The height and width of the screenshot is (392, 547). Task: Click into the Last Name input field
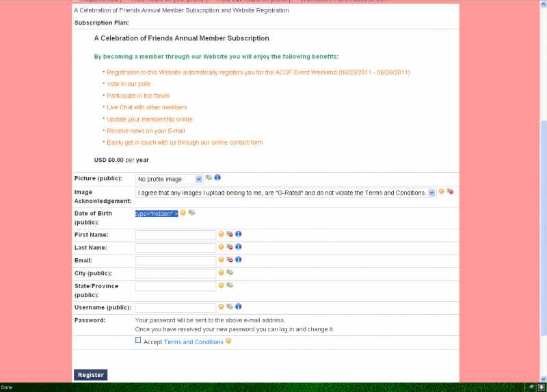pos(176,248)
